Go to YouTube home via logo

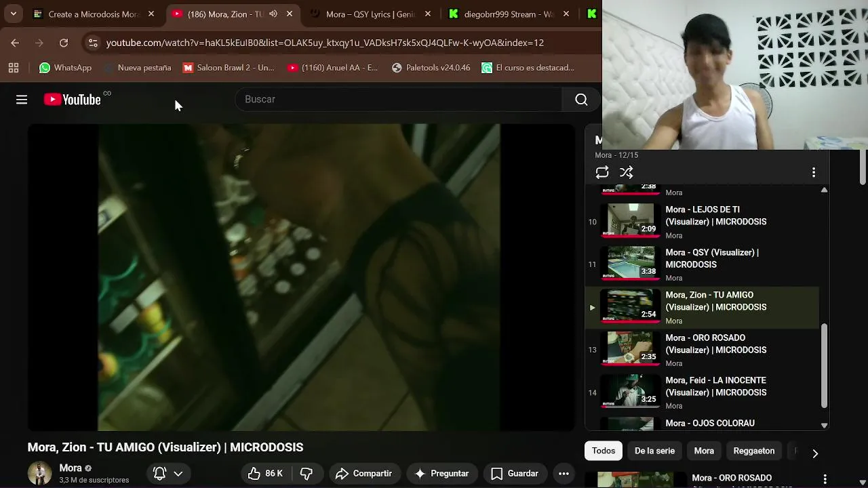[x=73, y=100]
